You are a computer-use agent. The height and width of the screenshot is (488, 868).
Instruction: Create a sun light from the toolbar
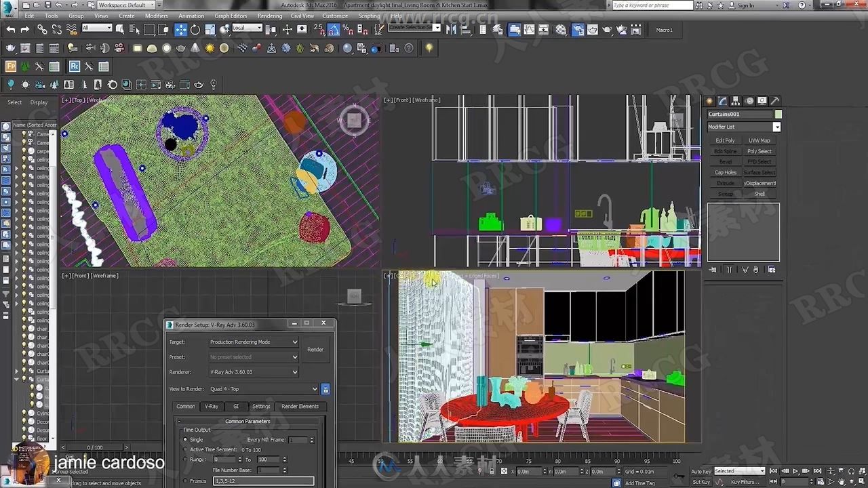210,48
